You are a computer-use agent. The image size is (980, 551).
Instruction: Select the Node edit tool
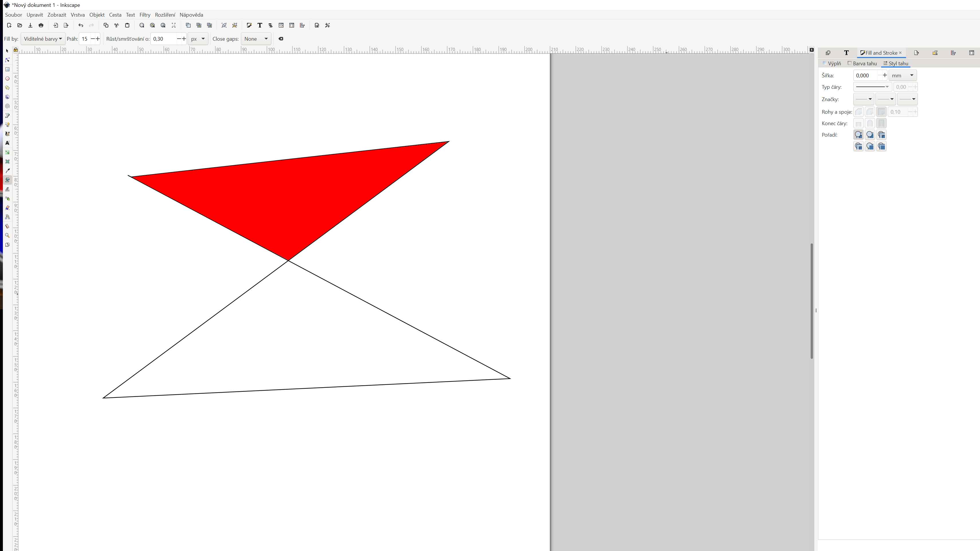[x=7, y=60]
